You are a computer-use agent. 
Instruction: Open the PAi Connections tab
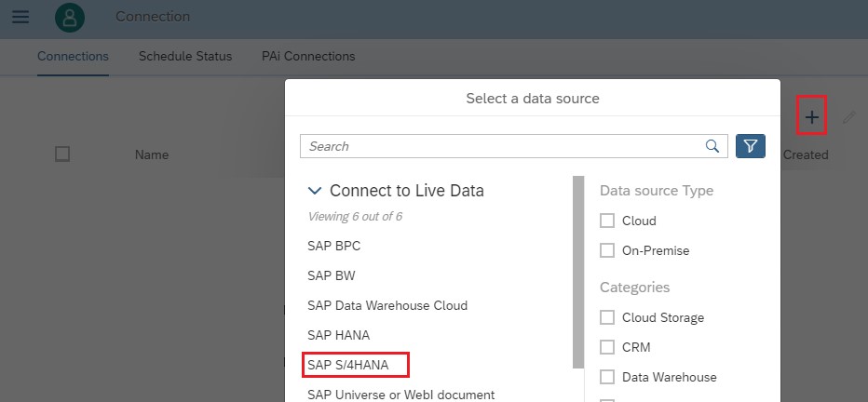click(x=308, y=57)
